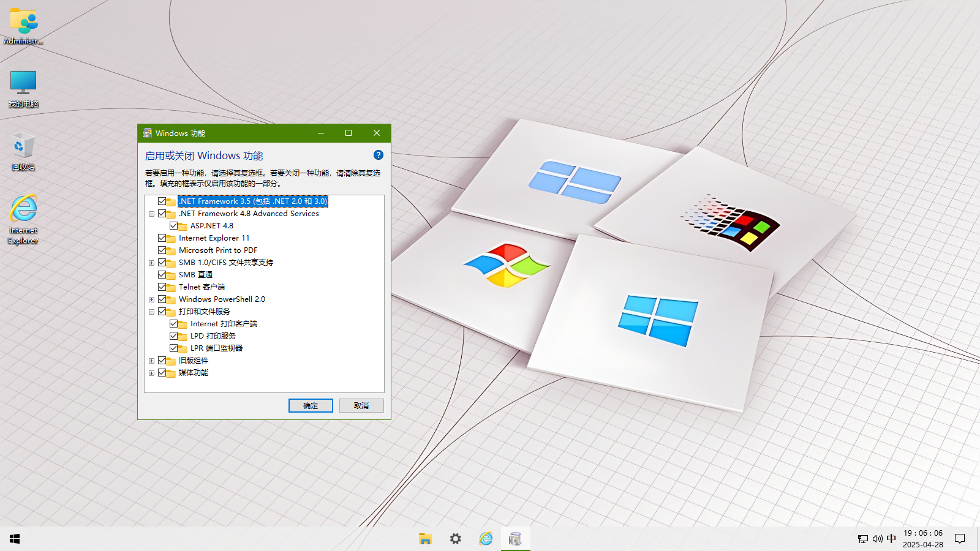
Task: Select the .NET Framework 3.5 row label
Action: pos(253,201)
